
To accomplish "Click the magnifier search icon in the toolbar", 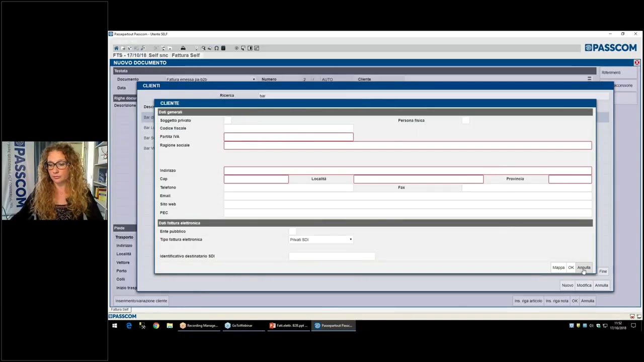I will [x=203, y=48].
